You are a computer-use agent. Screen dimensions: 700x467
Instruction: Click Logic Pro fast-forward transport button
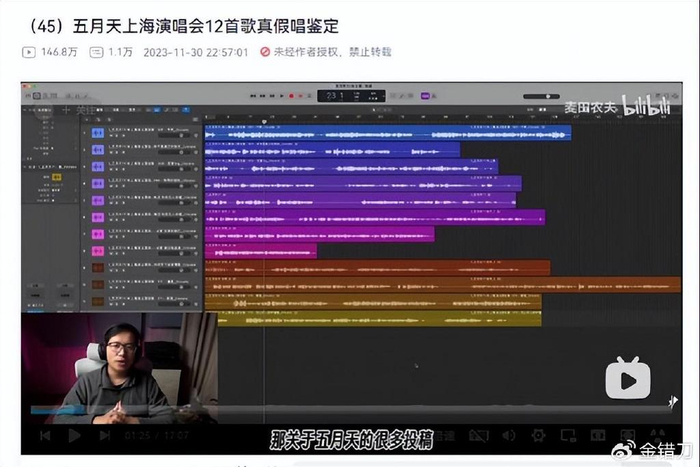262,96
